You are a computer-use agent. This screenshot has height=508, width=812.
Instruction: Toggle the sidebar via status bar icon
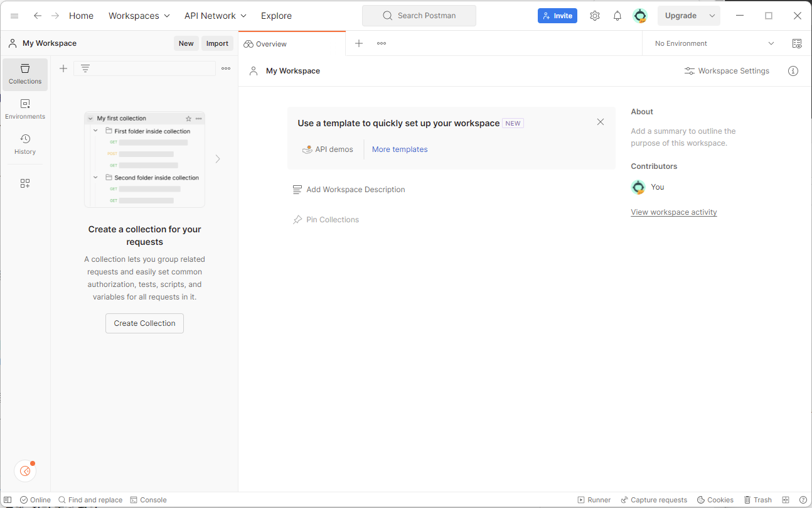coord(8,500)
